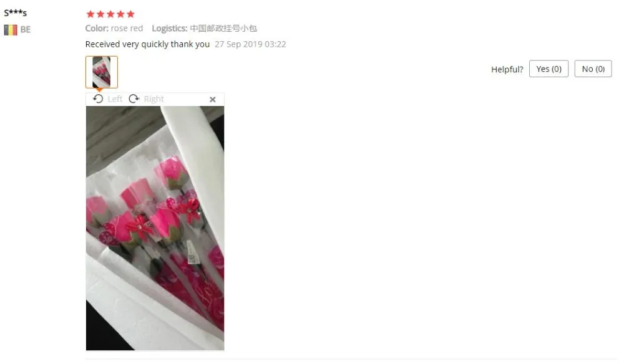The width and height of the screenshot is (624, 364).
Task: Click the Belgium flag icon
Action: coord(11,30)
